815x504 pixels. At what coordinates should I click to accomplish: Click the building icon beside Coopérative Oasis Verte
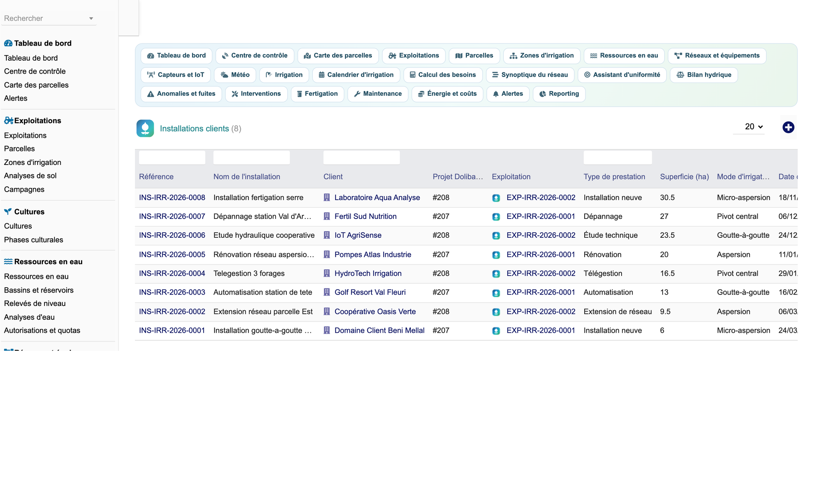(327, 311)
